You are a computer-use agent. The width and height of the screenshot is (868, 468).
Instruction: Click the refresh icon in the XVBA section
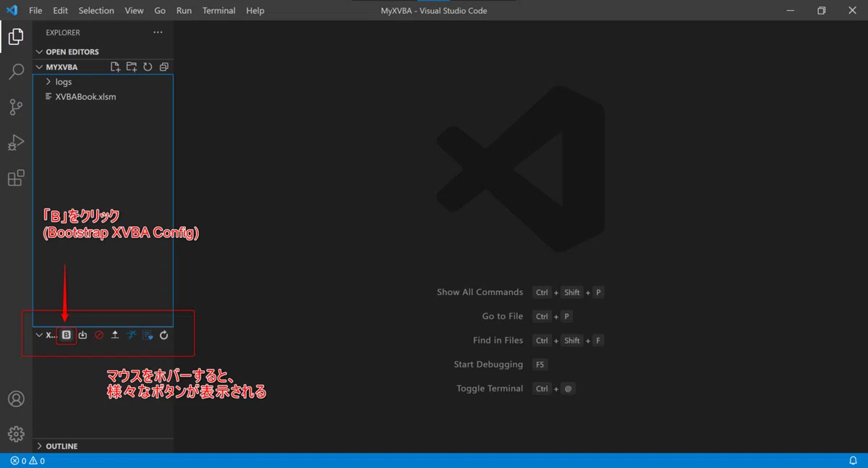[x=164, y=335]
